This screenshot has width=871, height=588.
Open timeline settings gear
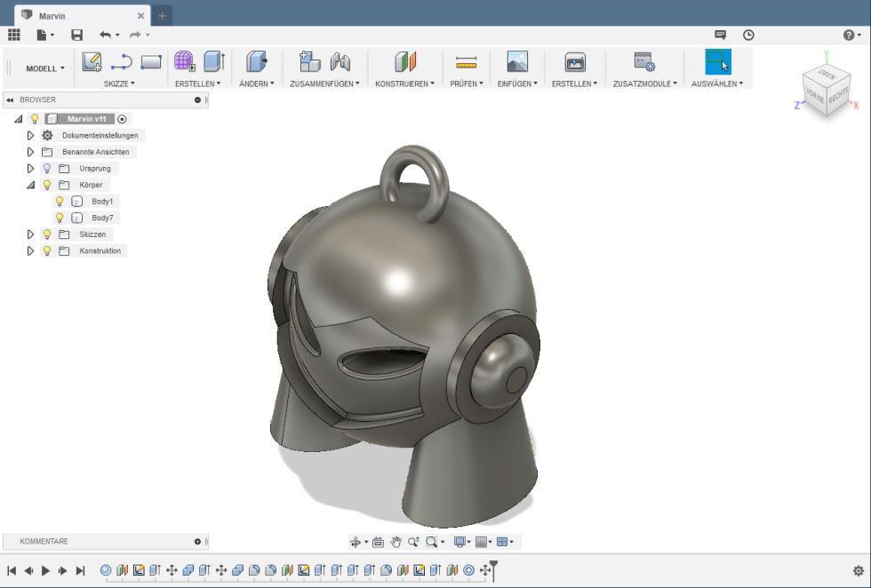point(859,570)
